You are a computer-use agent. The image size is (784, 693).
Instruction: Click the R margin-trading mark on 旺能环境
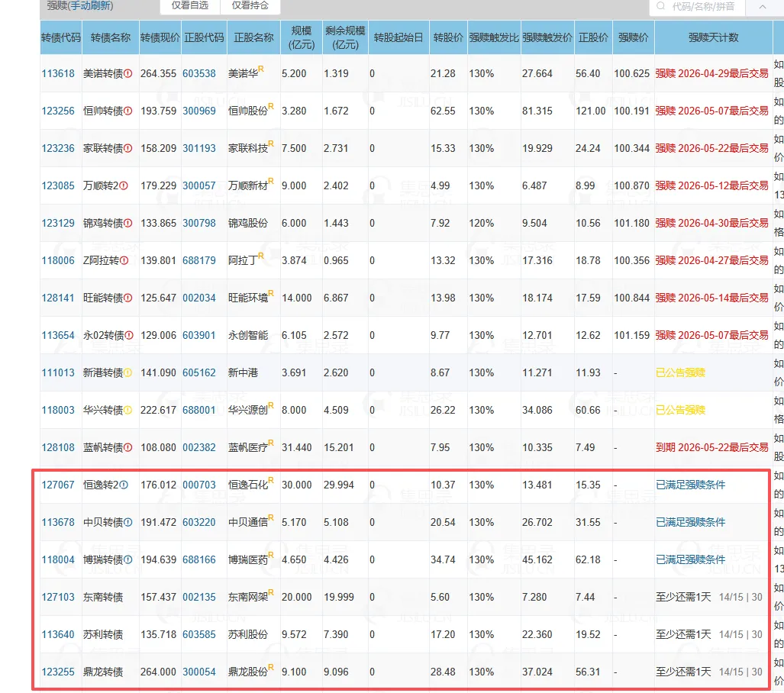(x=271, y=293)
